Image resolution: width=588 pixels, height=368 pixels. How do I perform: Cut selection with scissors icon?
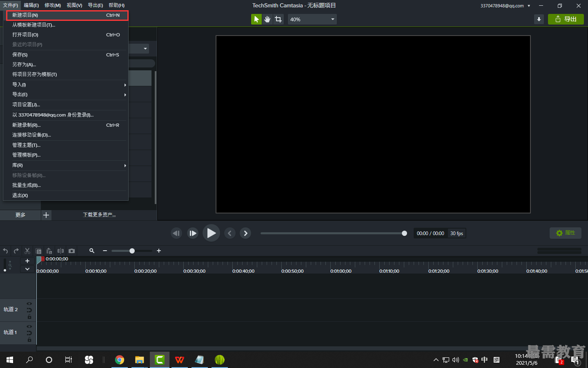[x=27, y=251]
